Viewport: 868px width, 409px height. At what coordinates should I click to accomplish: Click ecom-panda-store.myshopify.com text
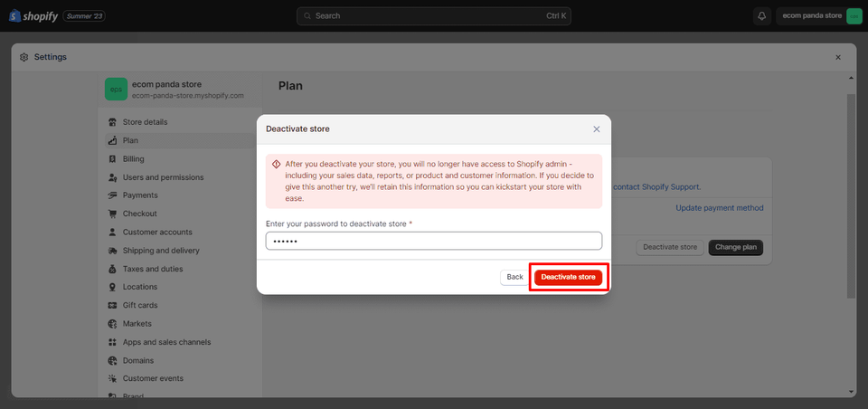pyautogui.click(x=188, y=95)
